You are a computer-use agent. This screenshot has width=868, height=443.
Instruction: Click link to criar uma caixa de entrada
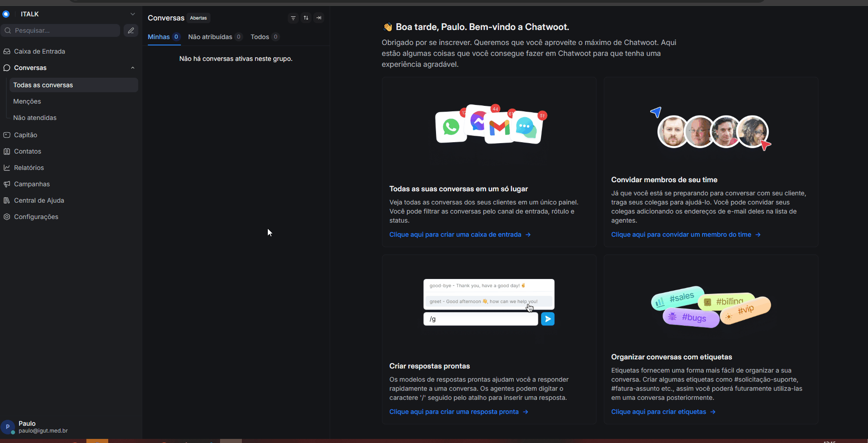tap(460, 234)
